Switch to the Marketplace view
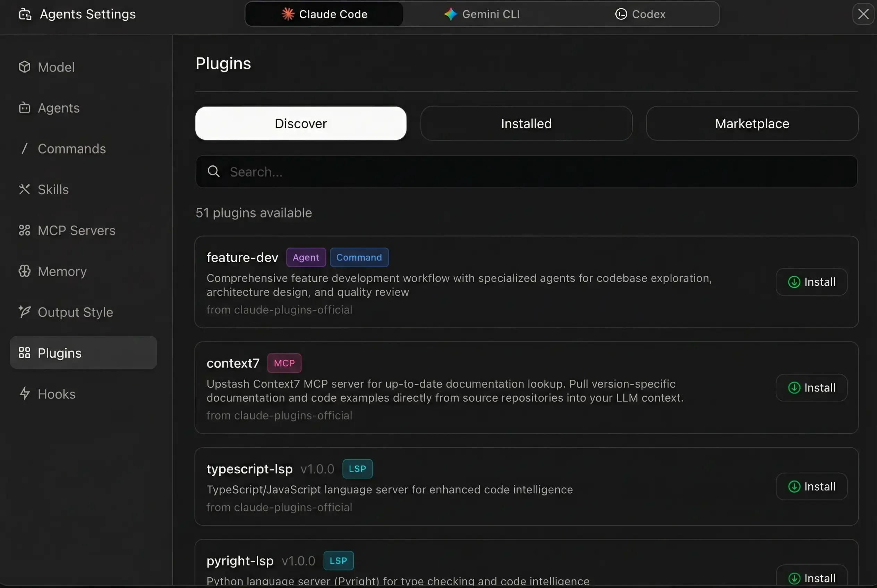The width and height of the screenshot is (877, 588). click(751, 123)
